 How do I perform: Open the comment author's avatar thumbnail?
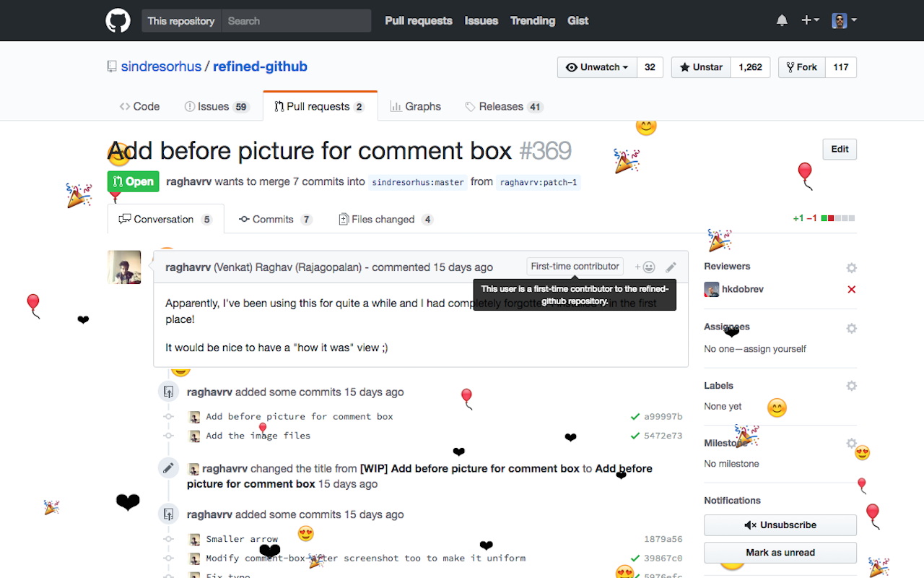pos(124,267)
